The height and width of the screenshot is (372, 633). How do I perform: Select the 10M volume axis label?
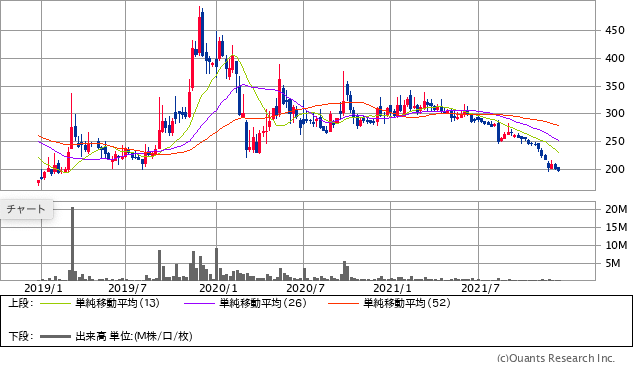pos(616,245)
